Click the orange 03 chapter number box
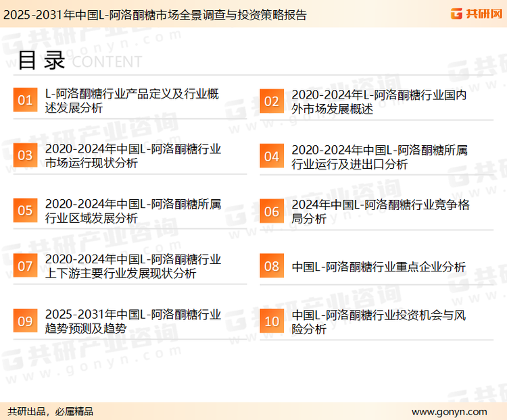 (x=25, y=155)
